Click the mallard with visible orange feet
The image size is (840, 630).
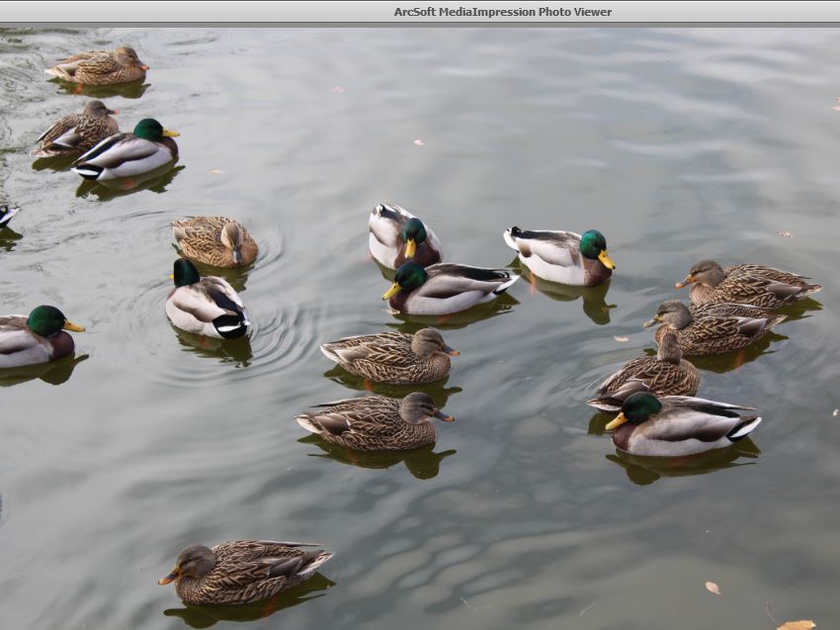[x=559, y=257]
